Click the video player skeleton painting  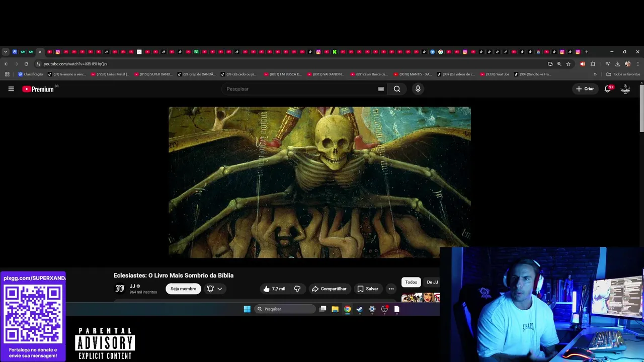tap(319, 182)
